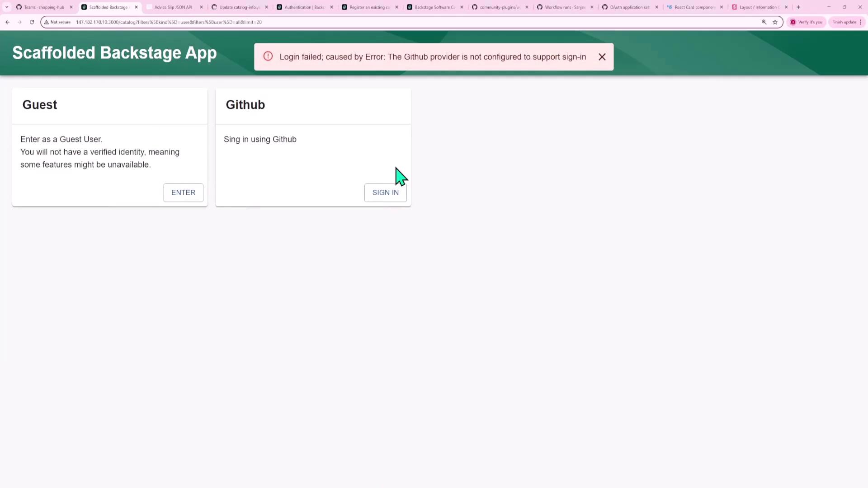
Task: Click the Not secure site info indicator
Action: 57,22
